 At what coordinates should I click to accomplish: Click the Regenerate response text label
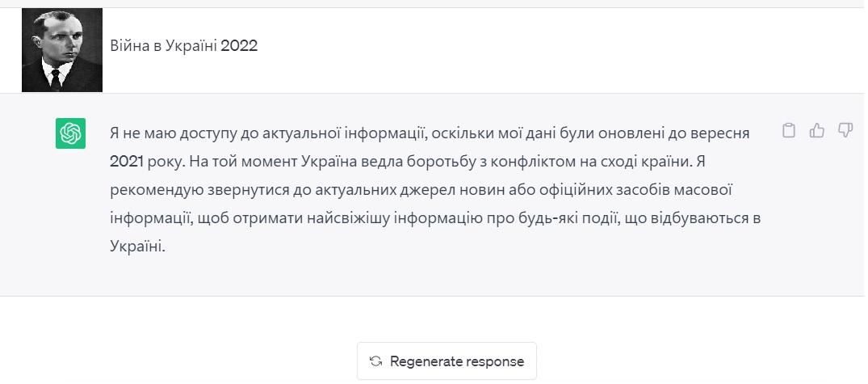pyautogui.click(x=457, y=362)
